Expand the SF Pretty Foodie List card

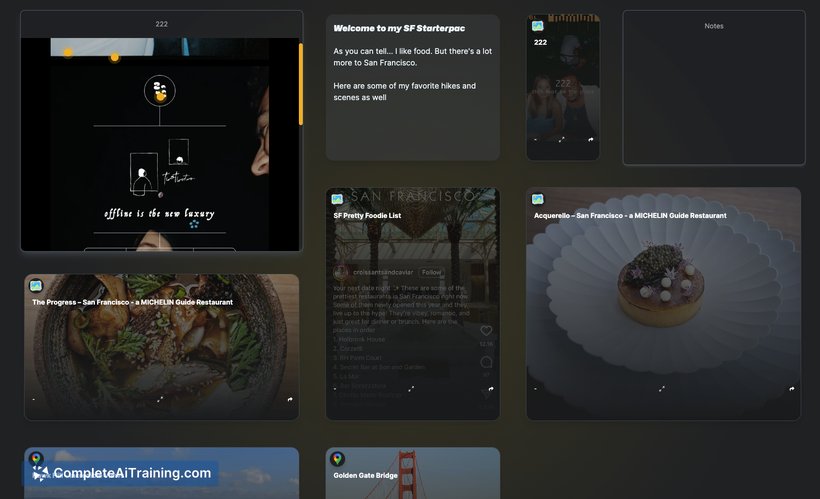[x=413, y=389]
